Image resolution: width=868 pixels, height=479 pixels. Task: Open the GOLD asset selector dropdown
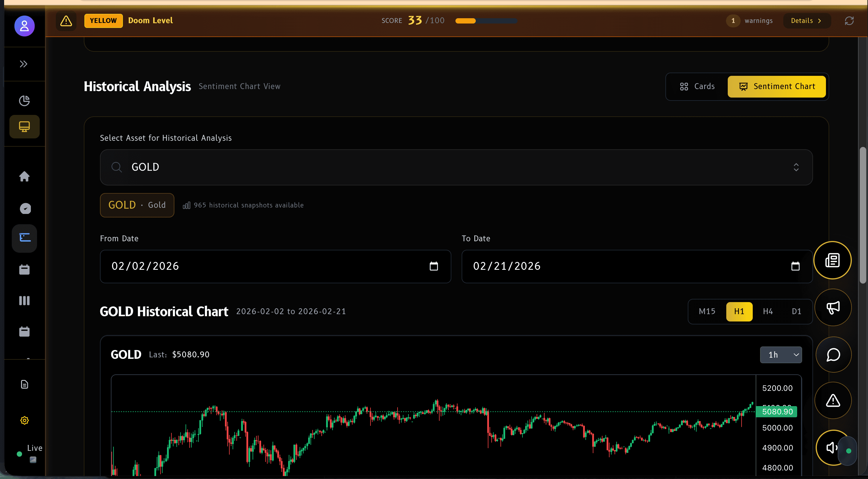pyautogui.click(x=796, y=167)
